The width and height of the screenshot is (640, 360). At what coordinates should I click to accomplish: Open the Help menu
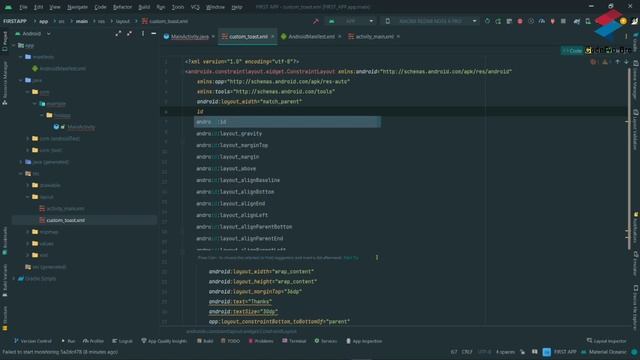pos(237,7)
